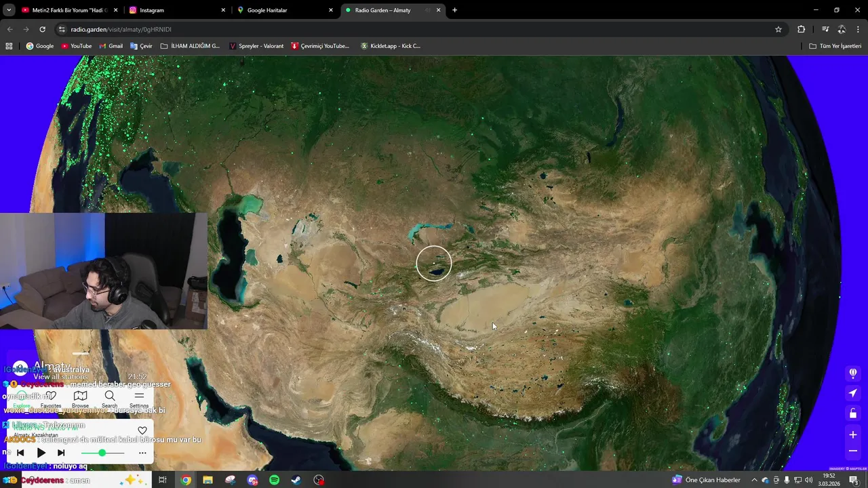The height and width of the screenshot is (488, 868).
Task: Switch to the Instagram tab
Action: tap(176, 10)
